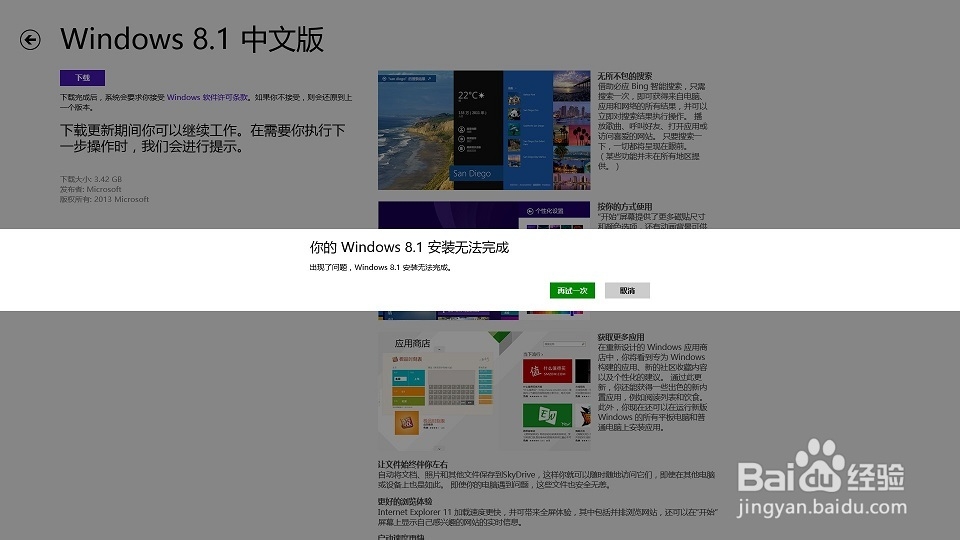The width and height of the screenshot is (960, 540).
Task: Click the back arrow icon
Action: pyautogui.click(x=30, y=40)
